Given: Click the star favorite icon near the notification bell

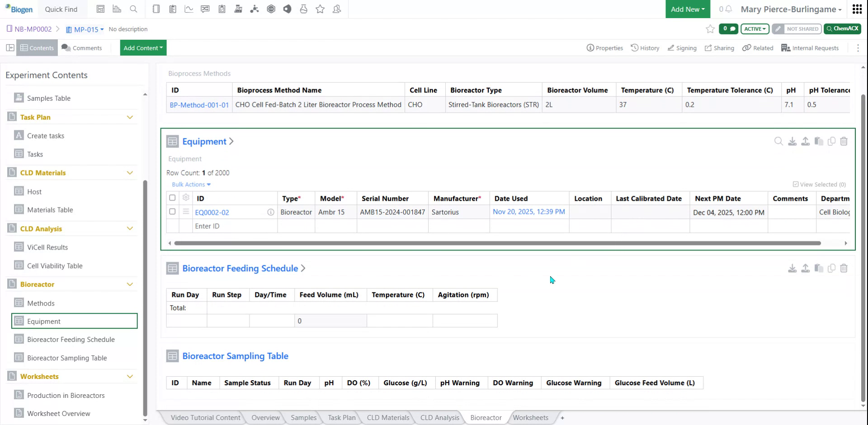Looking at the screenshot, I should point(710,29).
